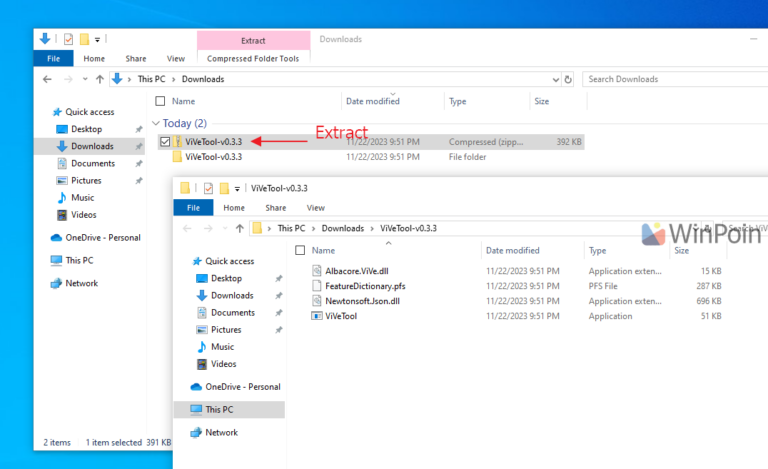
Task: Sort by Date modified in ViVeTool window
Action: pyautogui.click(x=512, y=251)
